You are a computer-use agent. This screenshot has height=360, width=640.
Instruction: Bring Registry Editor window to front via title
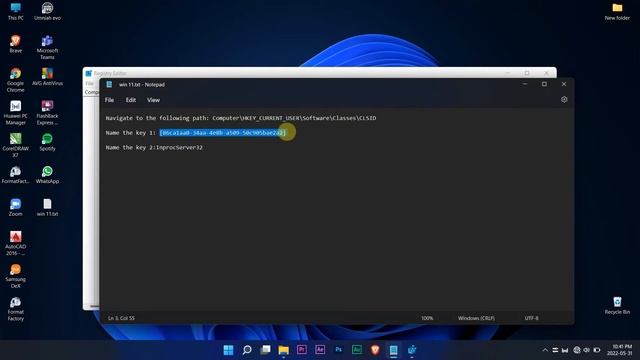[110, 73]
